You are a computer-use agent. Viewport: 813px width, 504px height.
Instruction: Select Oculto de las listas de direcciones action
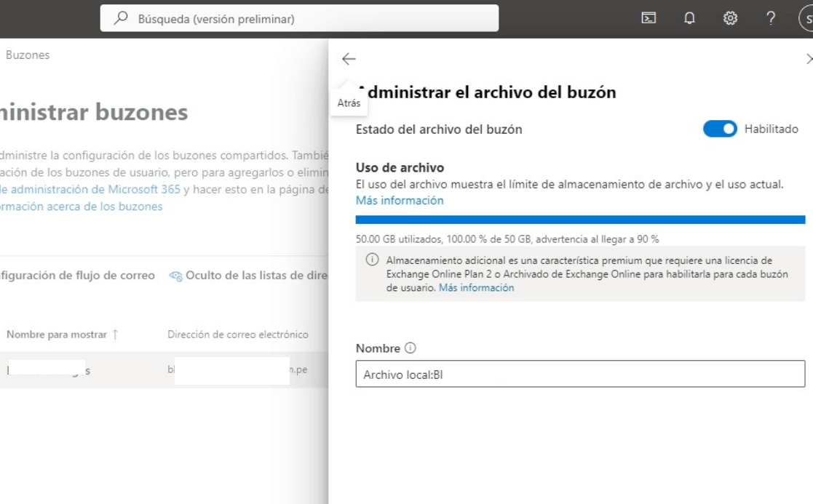pos(249,276)
